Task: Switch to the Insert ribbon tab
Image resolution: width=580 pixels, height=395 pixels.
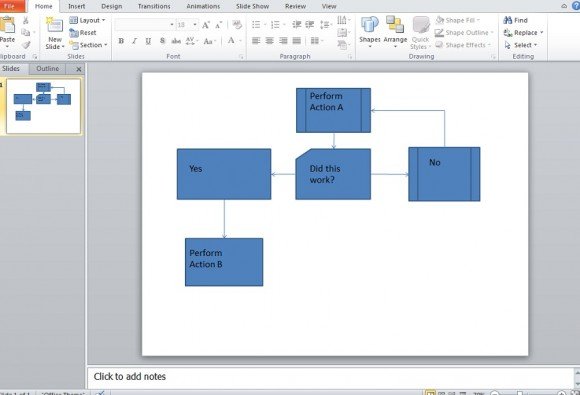Action: pyautogui.click(x=77, y=6)
